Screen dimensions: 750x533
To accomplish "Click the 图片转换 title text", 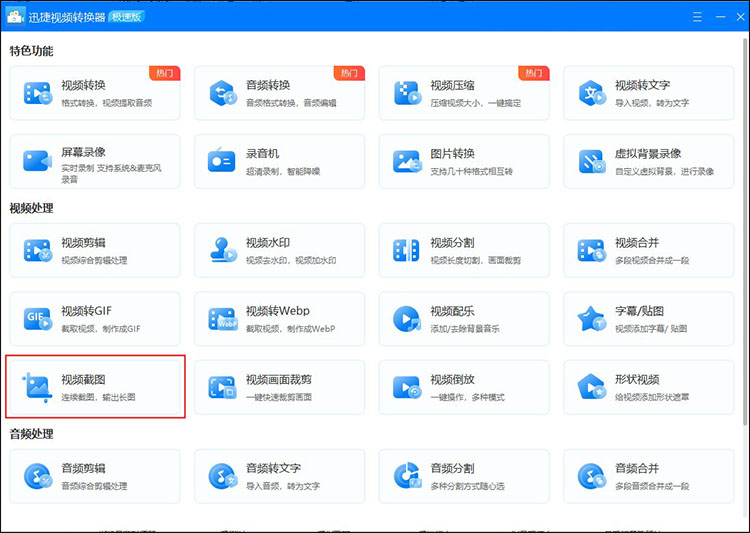I will pyautogui.click(x=452, y=154).
